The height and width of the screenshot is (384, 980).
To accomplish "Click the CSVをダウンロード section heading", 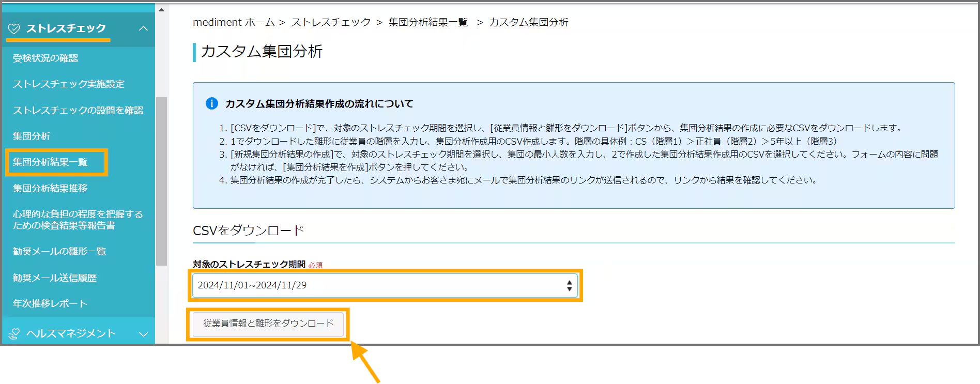I will click(x=249, y=231).
